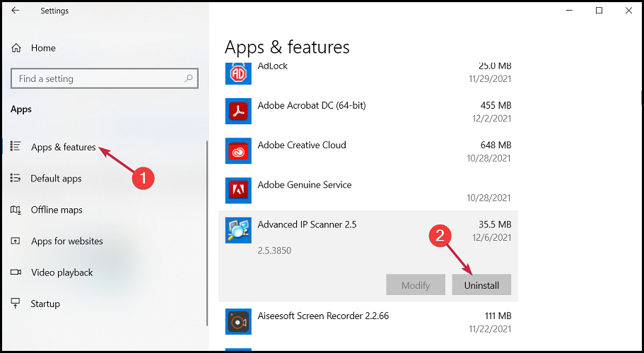
Task: Open Default apps section
Action: pos(57,179)
